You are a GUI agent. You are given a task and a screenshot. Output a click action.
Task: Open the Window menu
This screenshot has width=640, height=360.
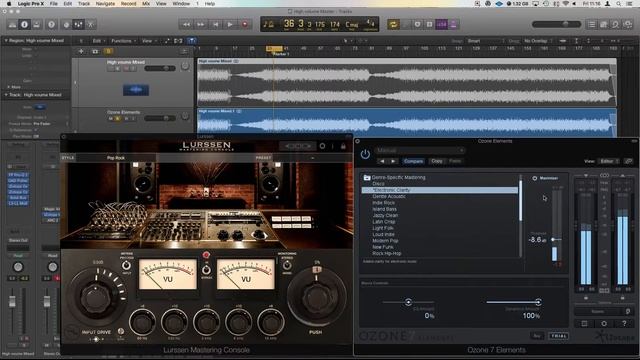[181, 4]
